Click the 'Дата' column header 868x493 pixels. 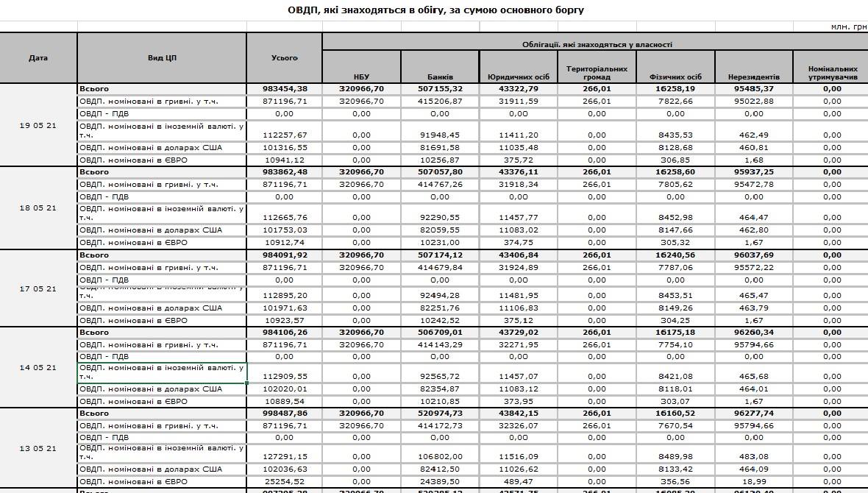pos(38,57)
